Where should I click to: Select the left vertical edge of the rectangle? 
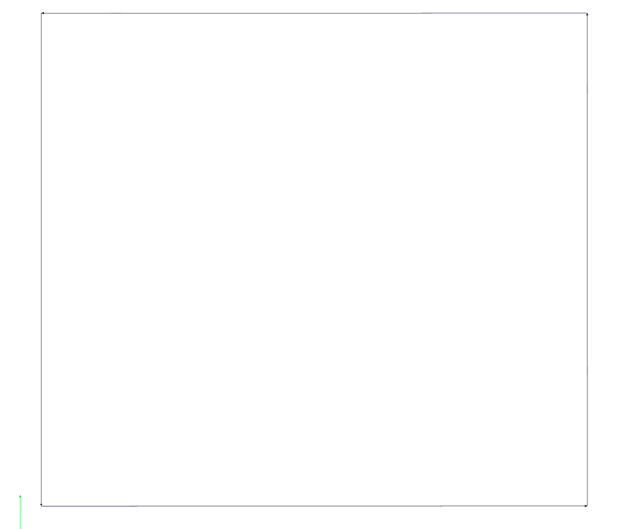coord(42,259)
